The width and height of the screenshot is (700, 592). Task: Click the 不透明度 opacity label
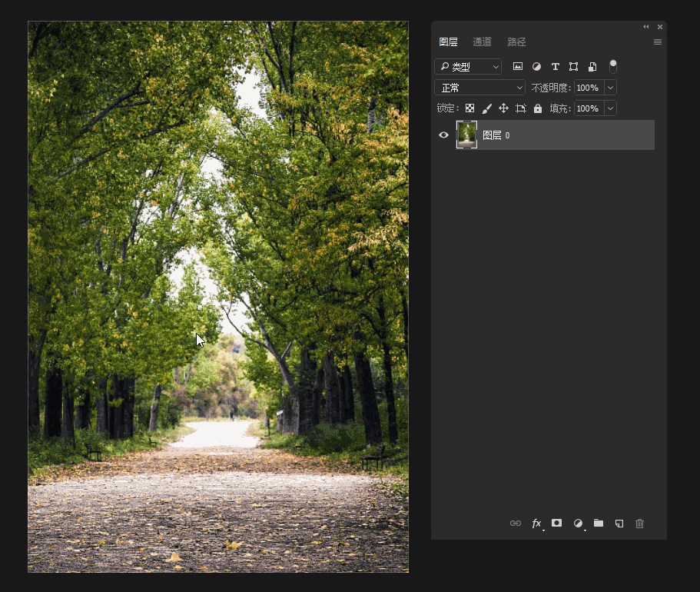550,88
